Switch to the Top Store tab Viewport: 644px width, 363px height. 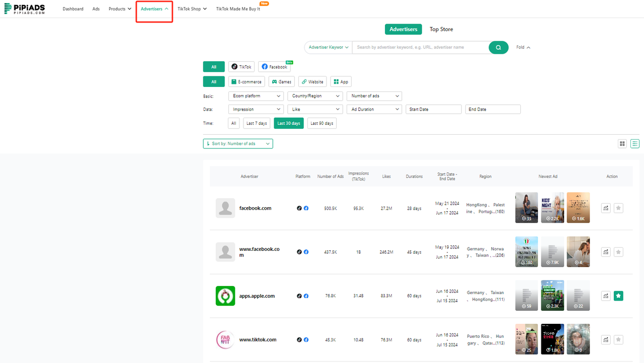click(441, 29)
